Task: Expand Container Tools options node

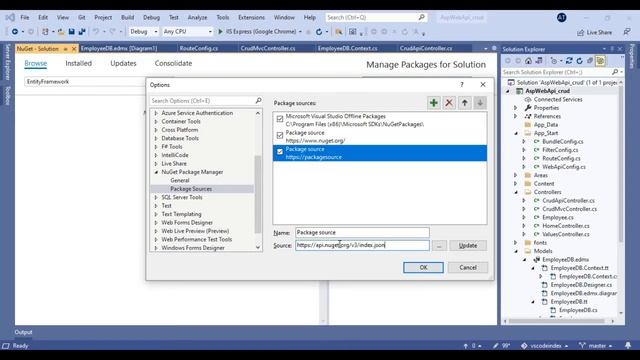Action: (x=156, y=122)
